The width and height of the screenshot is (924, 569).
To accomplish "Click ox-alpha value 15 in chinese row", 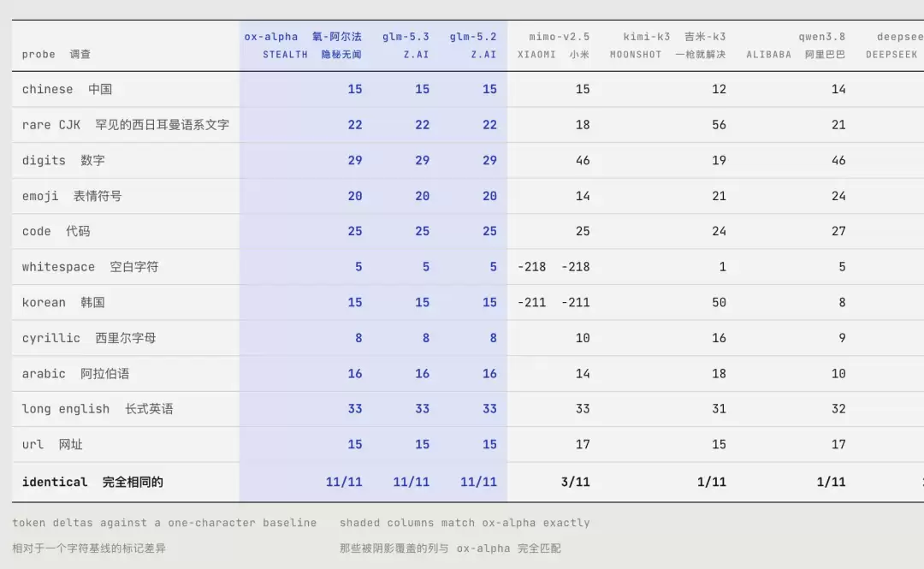I will 355,89.
